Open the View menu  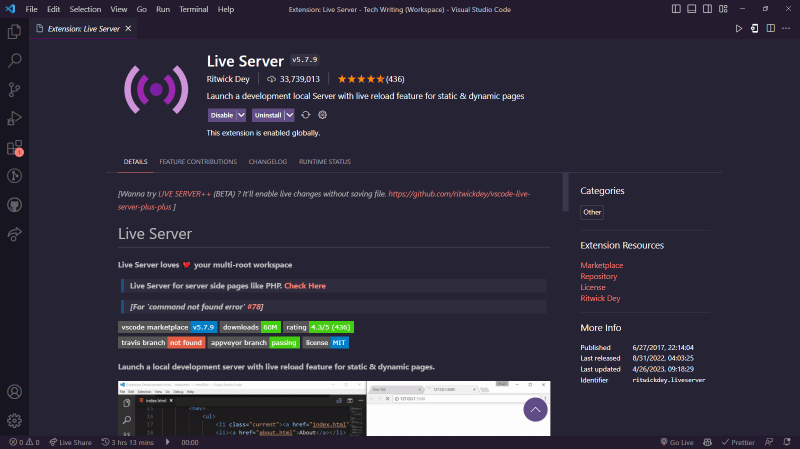coord(118,9)
